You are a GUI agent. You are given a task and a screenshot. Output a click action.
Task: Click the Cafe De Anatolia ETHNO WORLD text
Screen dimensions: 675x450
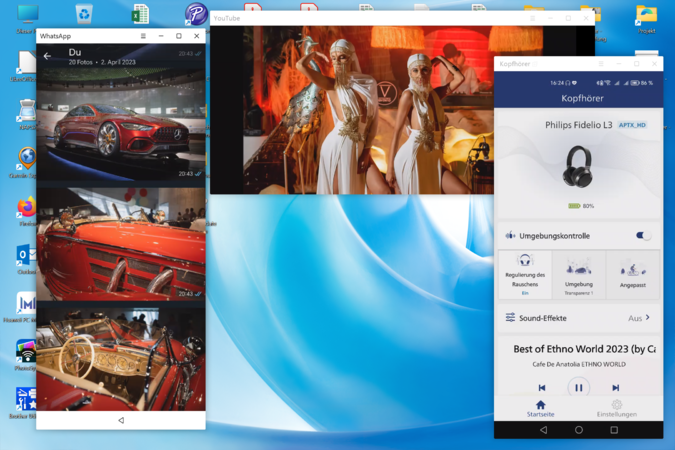click(579, 364)
